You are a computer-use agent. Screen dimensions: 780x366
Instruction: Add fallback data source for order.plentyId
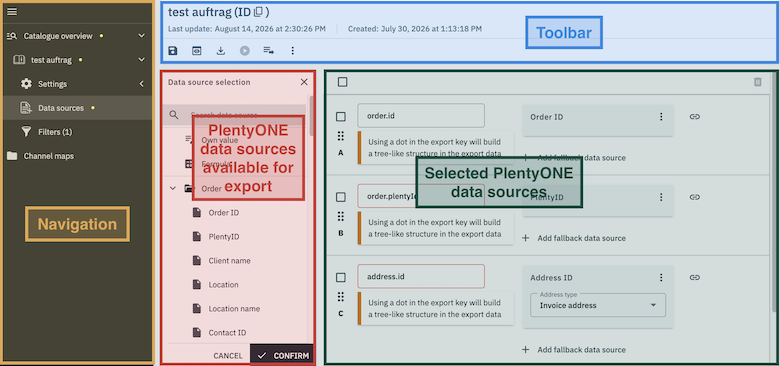575,238
